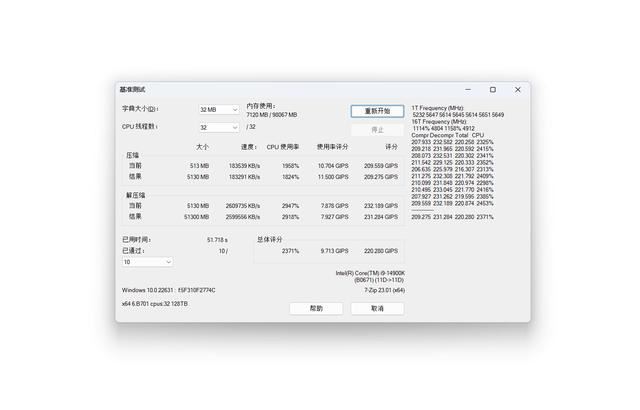Click the 重新开始 button
640x410 pixels.
[377, 111]
